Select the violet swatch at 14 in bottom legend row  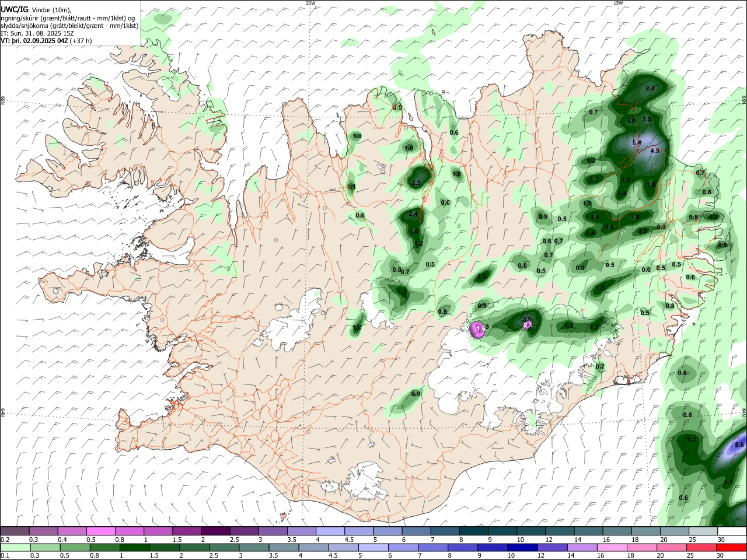point(581,548)
